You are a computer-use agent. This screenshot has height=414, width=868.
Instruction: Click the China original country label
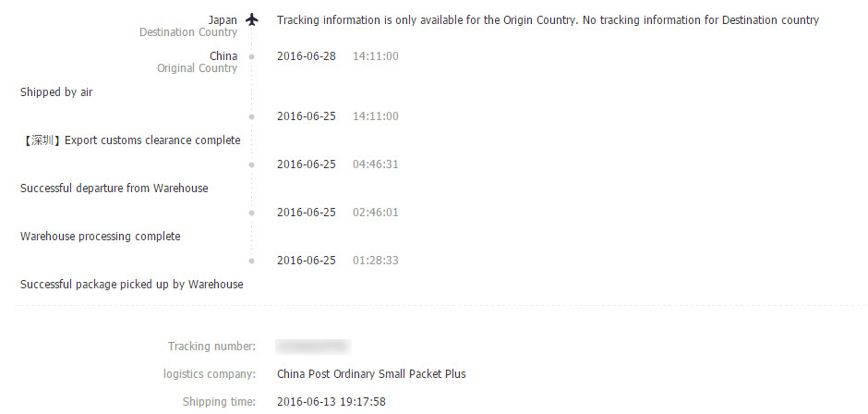pyautogui.click(x=223, y=56)
